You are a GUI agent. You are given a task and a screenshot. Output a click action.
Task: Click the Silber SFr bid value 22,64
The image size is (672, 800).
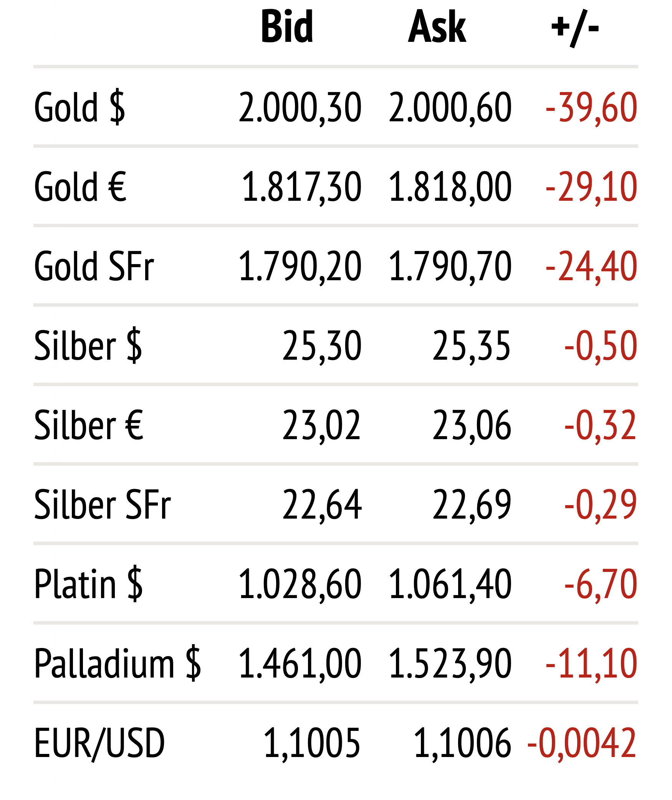pyautogui.click(x=322, y=505)
